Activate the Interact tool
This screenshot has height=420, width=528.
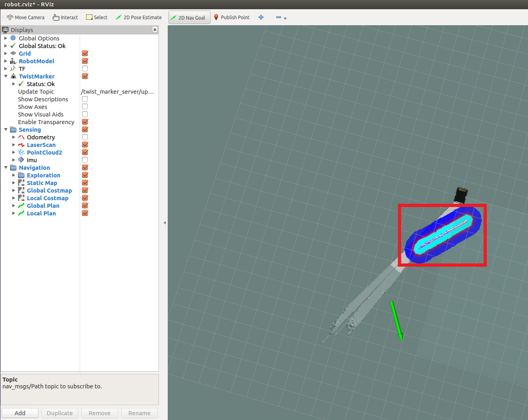[x=65, y=17]
